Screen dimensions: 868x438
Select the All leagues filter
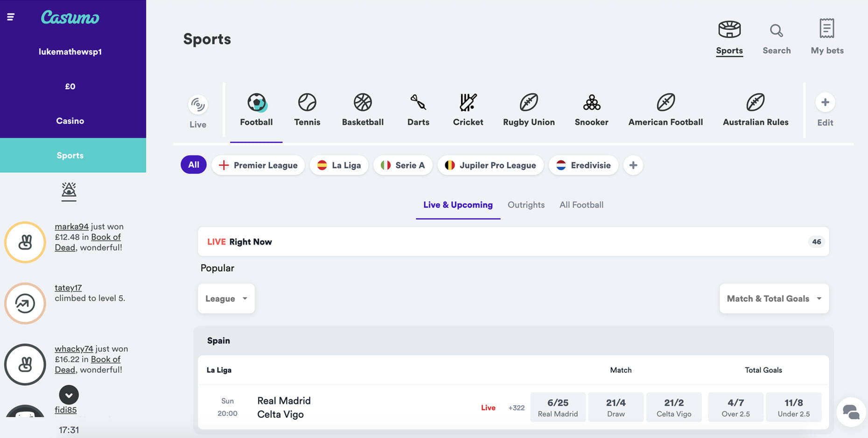click(194, 165)
